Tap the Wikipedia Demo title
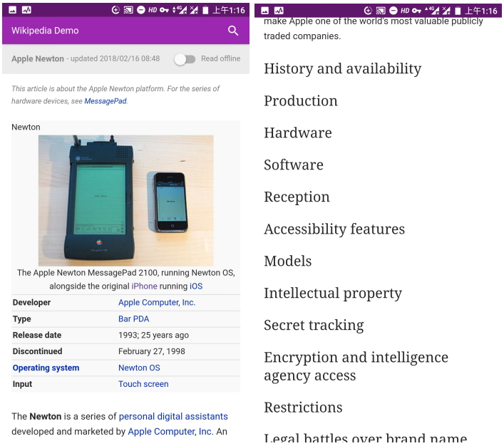The width and height of the screenshot is (504, 446). pos(45,31)
